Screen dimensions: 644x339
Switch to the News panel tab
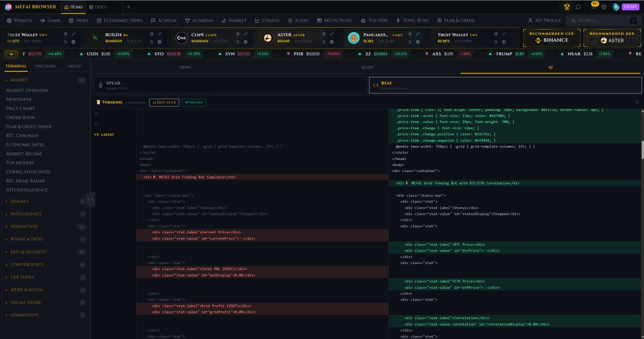185,68
